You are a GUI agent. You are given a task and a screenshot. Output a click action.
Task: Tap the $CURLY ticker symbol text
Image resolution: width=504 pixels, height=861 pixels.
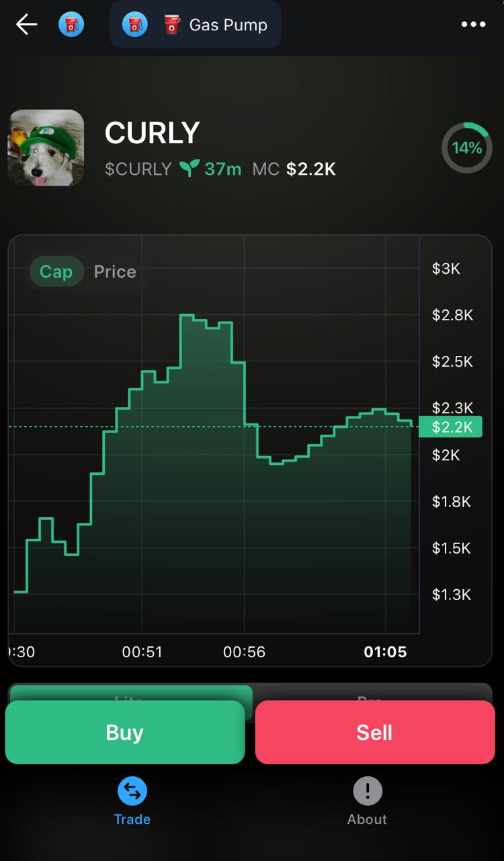click(x=138, y=169)
